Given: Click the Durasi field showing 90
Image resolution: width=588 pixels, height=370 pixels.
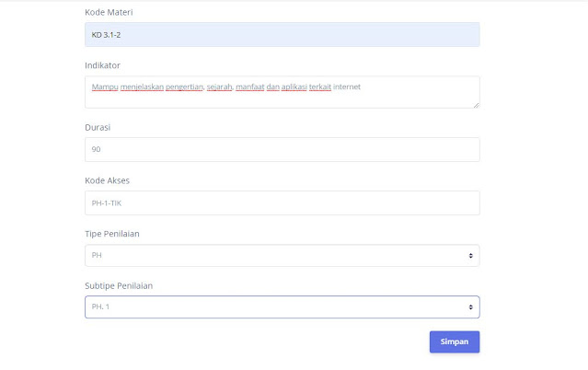Looking at the screenshot, I should (282, 149).
